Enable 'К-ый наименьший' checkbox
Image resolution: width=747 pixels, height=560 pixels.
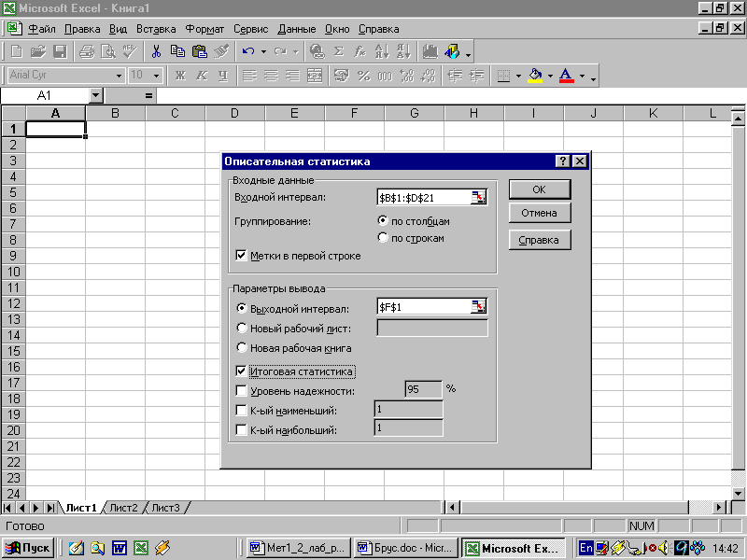(x=241, y=411)
